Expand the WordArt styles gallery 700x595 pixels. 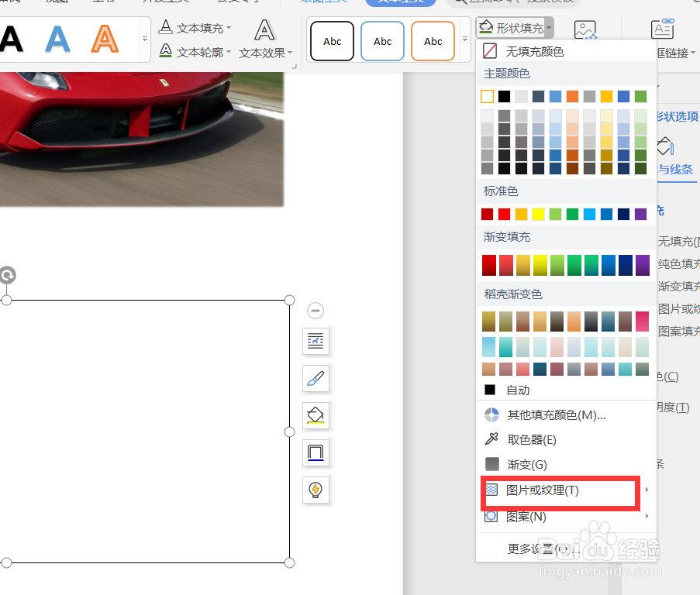[145, 39]
